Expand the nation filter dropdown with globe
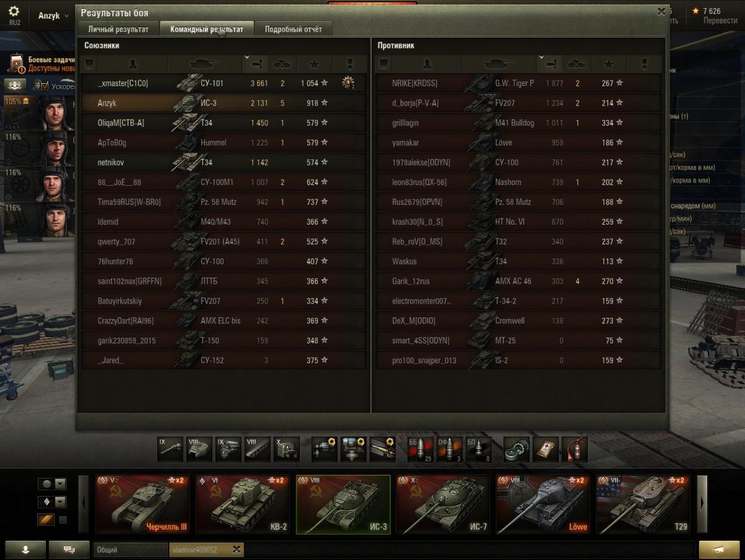Screen dimensions: 745x560 tap(52, 484)
